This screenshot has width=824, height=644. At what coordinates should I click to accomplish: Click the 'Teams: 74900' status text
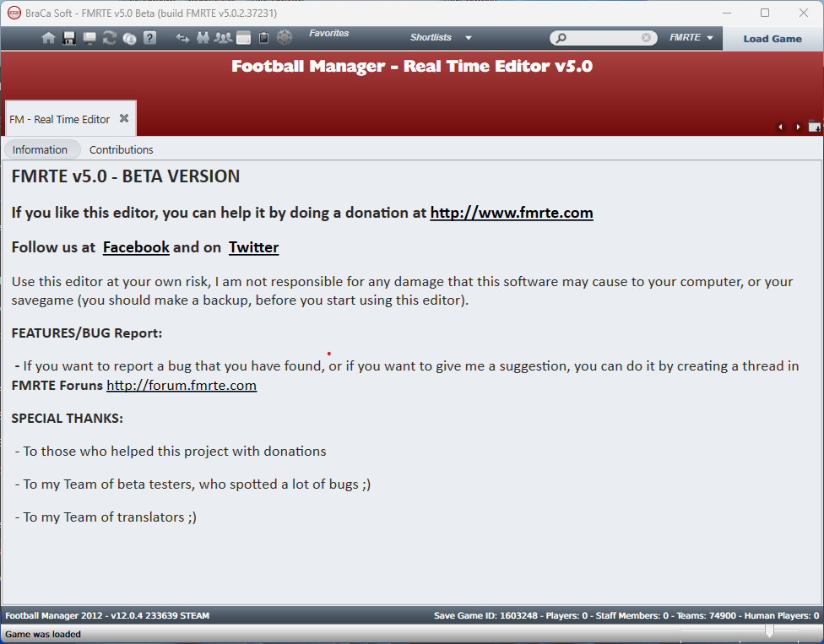pos(707,615)
